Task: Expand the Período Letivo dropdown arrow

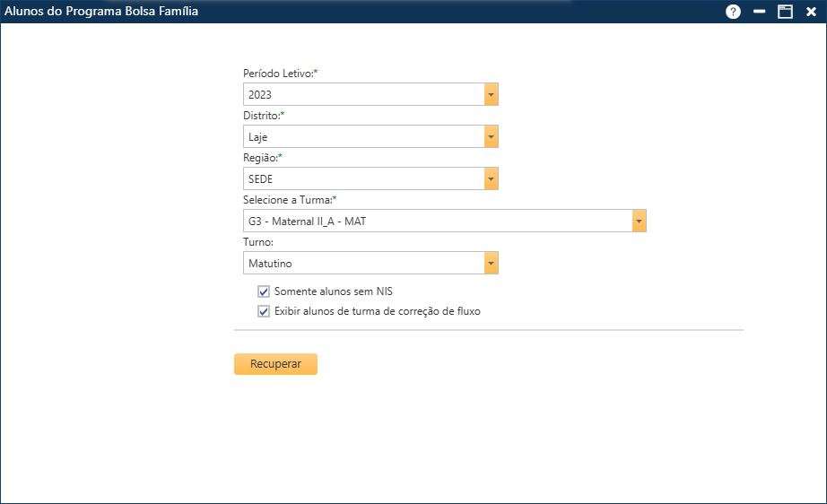Action: (491, 94)
